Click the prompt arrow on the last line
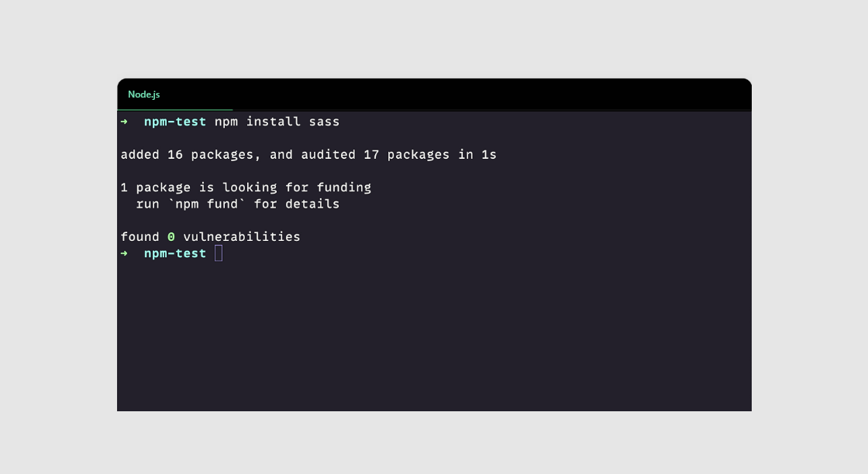The image size is (868, 474). 124,253
